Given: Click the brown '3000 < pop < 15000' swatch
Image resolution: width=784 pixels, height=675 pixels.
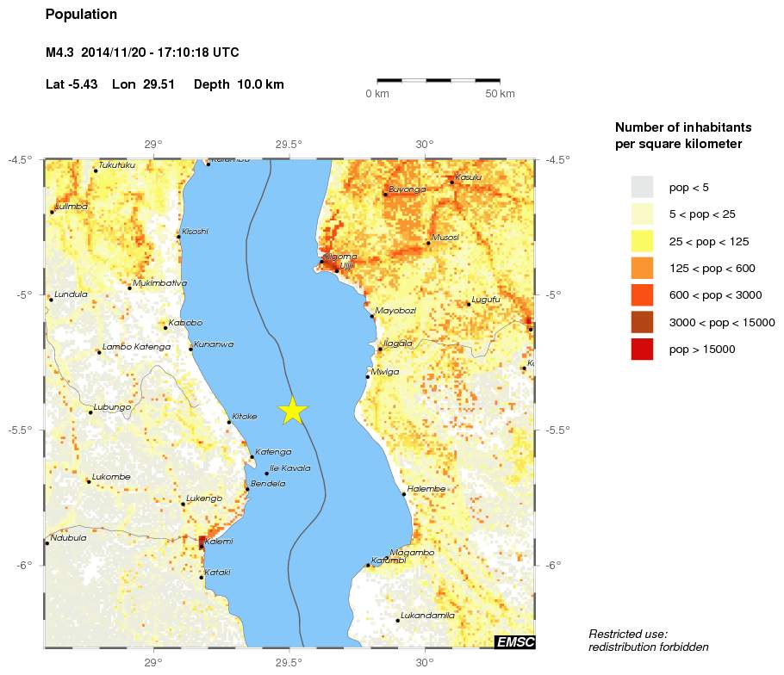Looking at the screenshot, I should click(x=643, y=322).
